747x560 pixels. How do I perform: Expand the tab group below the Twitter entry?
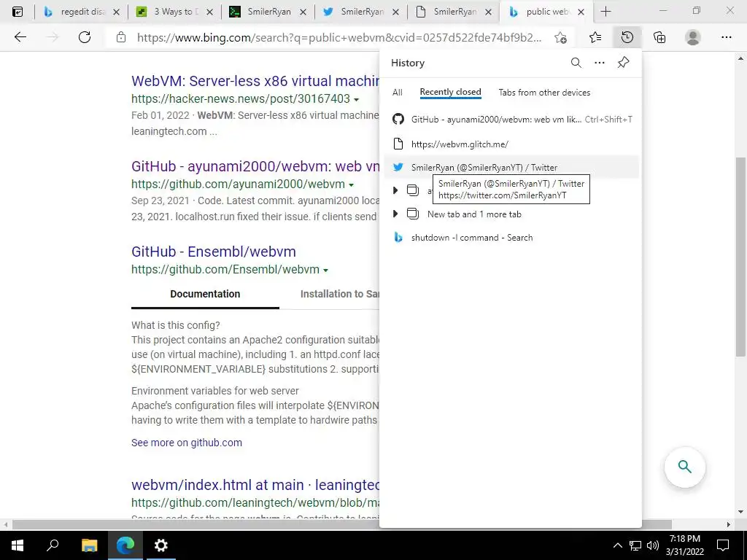tap(395, 190)
